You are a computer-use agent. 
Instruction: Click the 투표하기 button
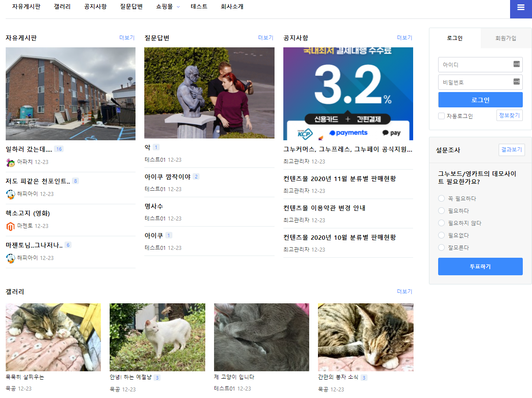(480, 267)
